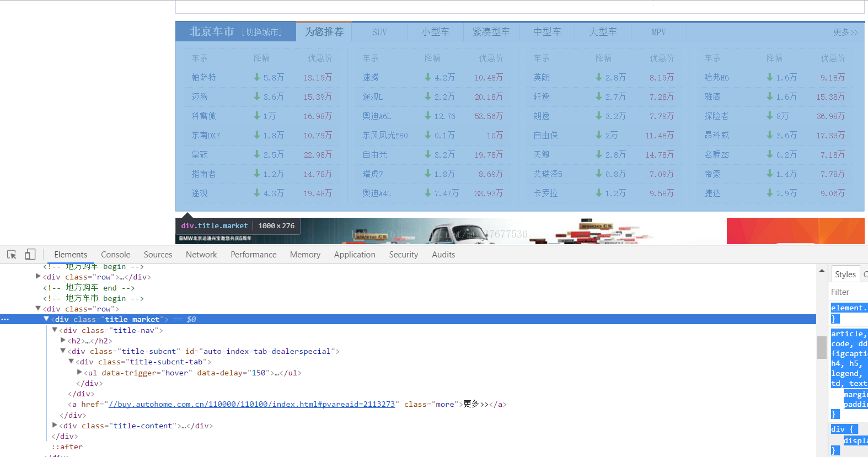
Task: Open the 皇冠 car link
Action: point(200,154)
